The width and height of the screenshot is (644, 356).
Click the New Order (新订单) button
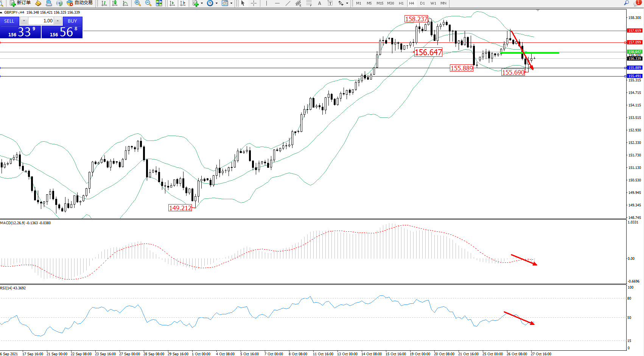[20, 3]
